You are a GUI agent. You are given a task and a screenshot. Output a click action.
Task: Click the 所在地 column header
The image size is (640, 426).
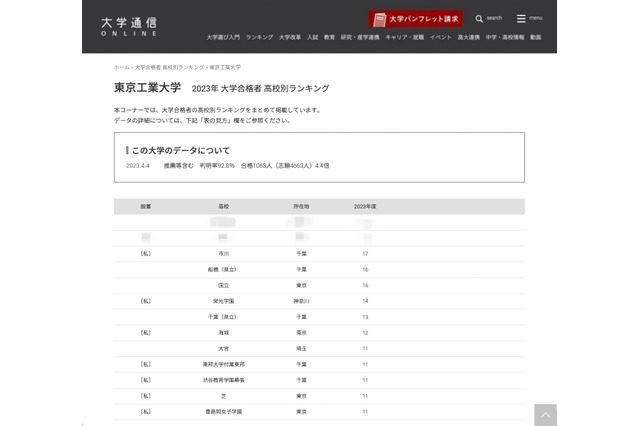(301, 205)
